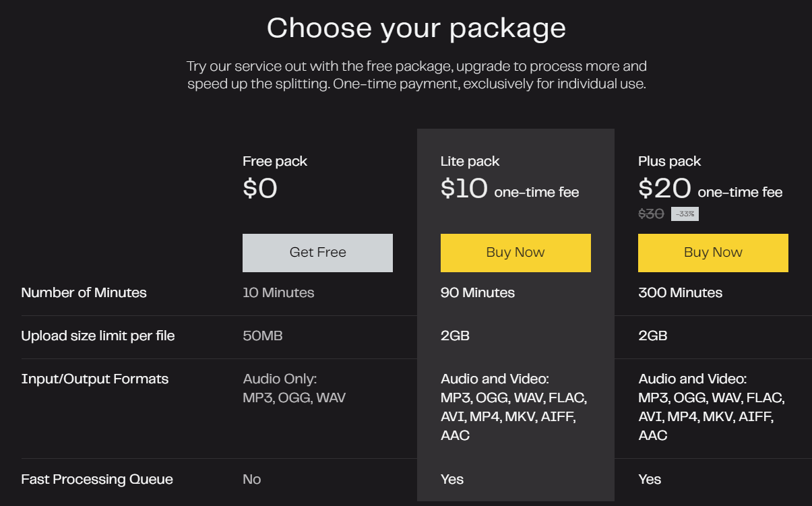Select the Free pack title

point(275,161)
